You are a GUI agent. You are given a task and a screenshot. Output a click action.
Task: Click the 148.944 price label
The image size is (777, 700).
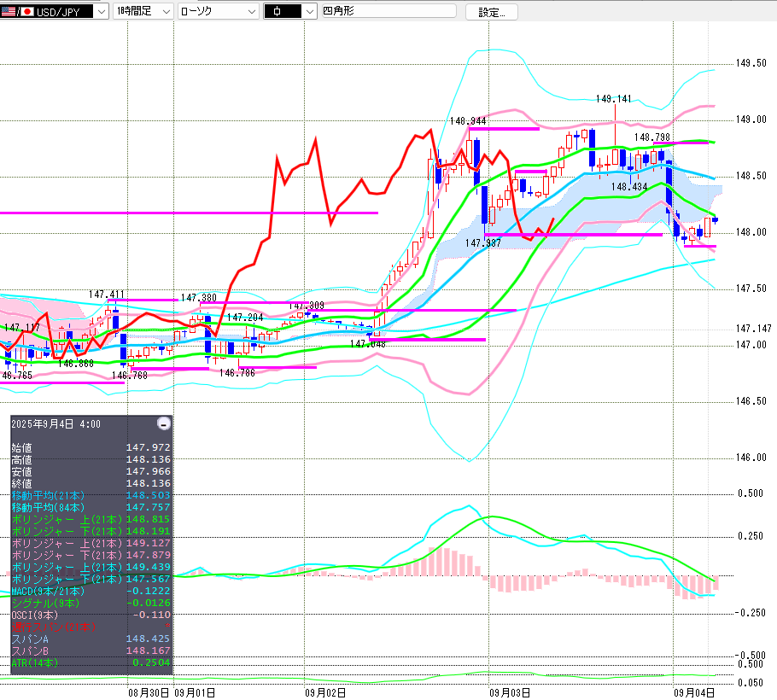pyautogui.click(x=468, y=121)
